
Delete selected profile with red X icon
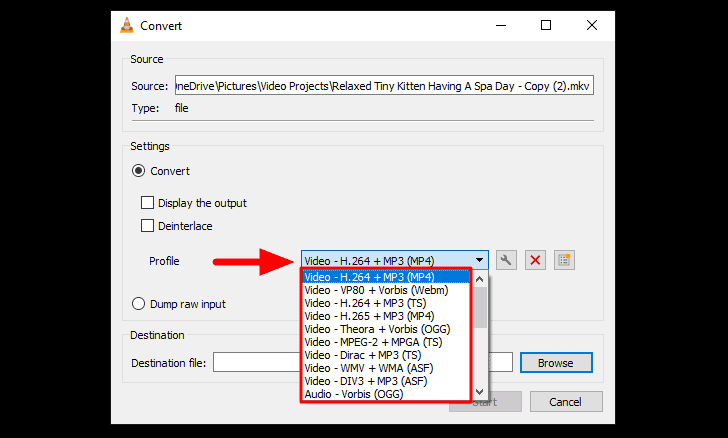pyautogui.click(x=535, y=260)
